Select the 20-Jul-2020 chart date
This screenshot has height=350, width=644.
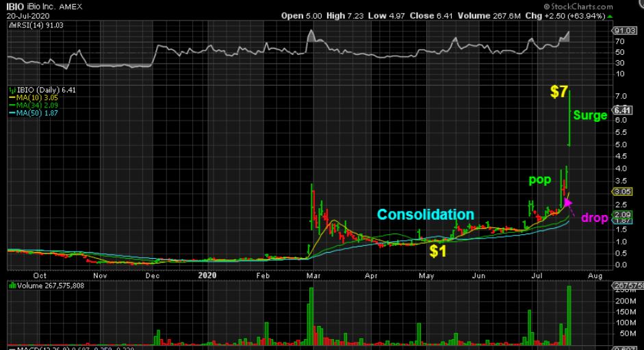[28, 16]
